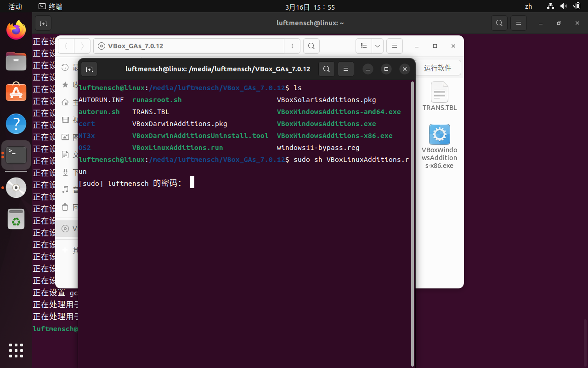
Task: Open the 活动 activities overview
Action: pyautogui.click(x=15, y=6)
